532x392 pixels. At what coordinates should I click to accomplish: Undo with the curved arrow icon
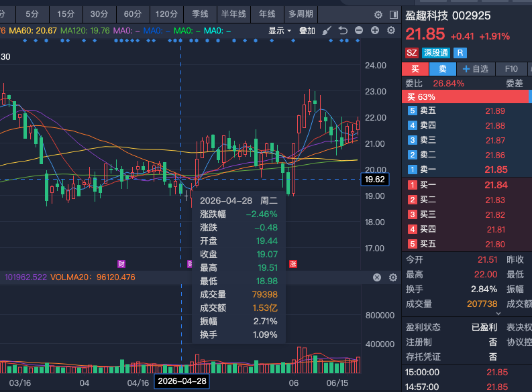pyautogui.click(x=343, y=31)
